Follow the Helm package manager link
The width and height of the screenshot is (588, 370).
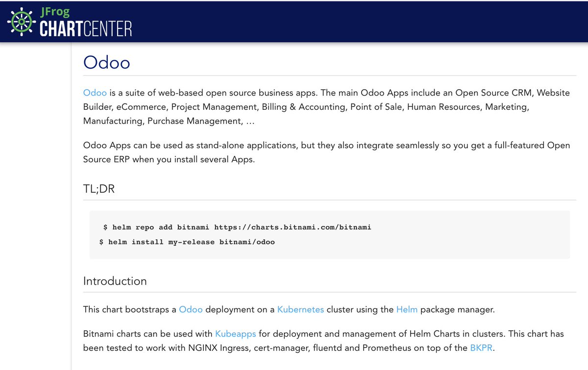[407, 309]
